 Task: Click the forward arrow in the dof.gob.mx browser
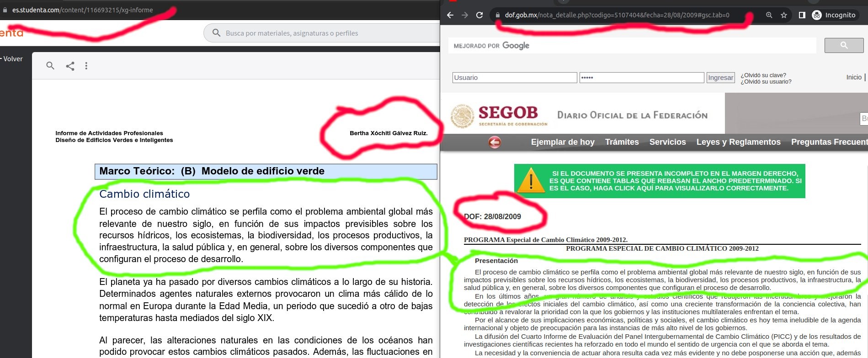(x=465, y=15)
